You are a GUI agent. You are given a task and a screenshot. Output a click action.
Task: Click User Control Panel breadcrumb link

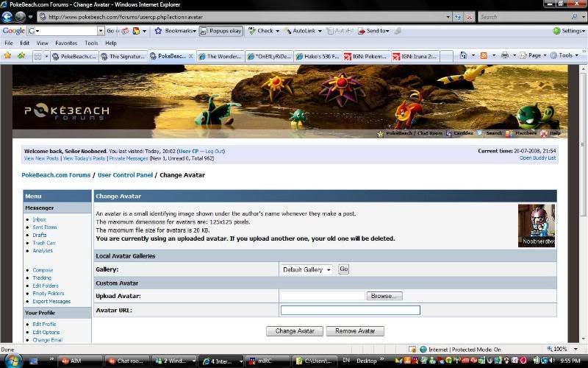[x=125, y=175]
